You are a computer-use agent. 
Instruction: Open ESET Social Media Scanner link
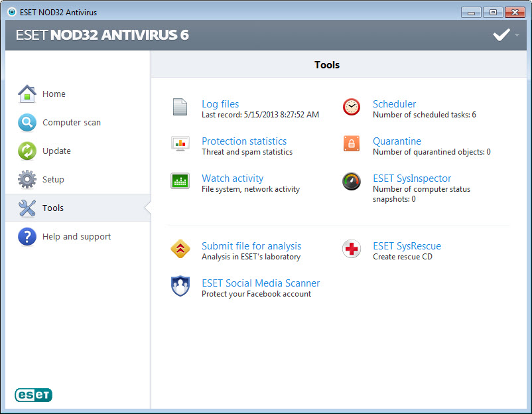261,283
